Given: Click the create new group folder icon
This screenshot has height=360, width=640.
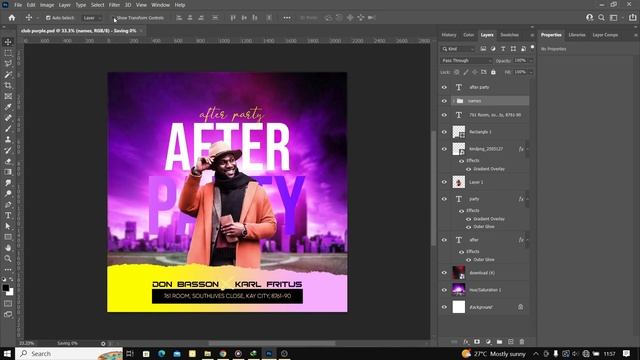Looking at the screenshot, I should point(499,342).
